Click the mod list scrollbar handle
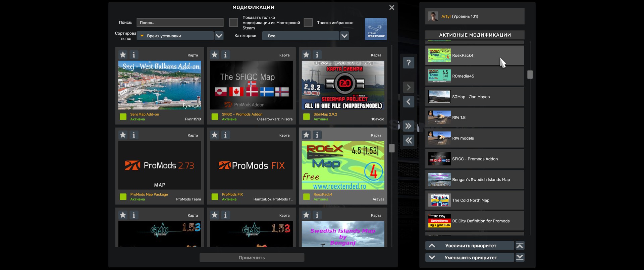This screenshot has width=644, height=270. [x=392, y=148]
